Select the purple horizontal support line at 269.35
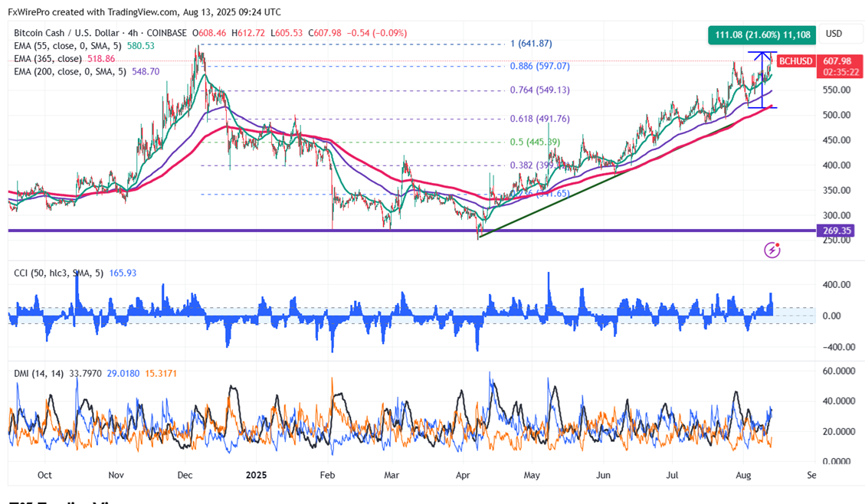The height and width of the screenshot is (504, 865). click(411, 231)
